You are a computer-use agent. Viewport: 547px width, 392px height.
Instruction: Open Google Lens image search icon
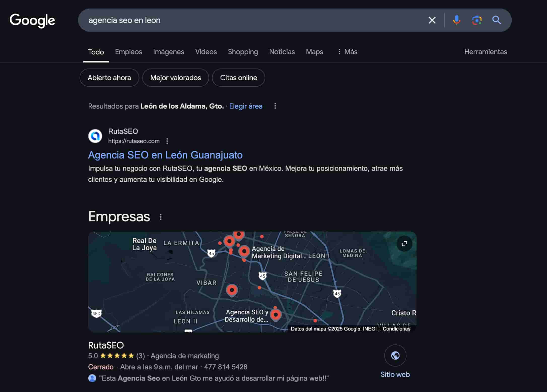(x=477, y=20)
